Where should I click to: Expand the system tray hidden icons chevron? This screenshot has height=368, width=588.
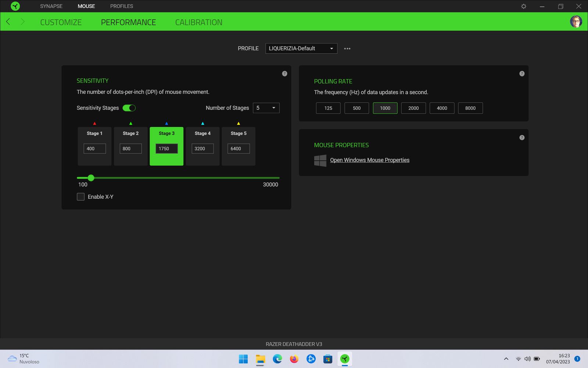tap(506, 359)
